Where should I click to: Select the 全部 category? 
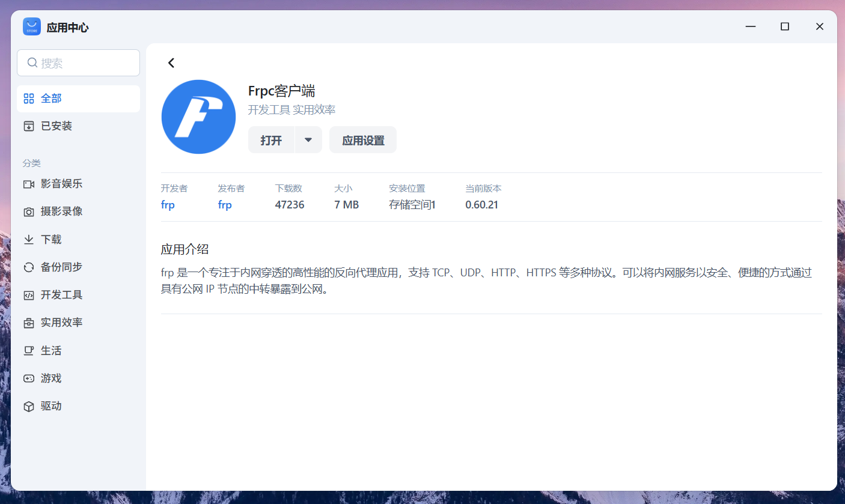(78, 99)
